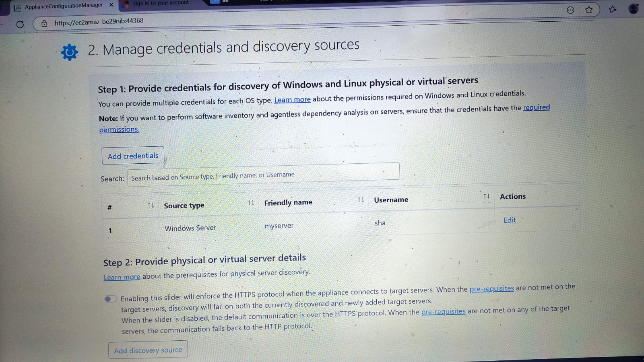Open the pre-requisites link after 'When the'
The image size is (644, 362).
491,288
